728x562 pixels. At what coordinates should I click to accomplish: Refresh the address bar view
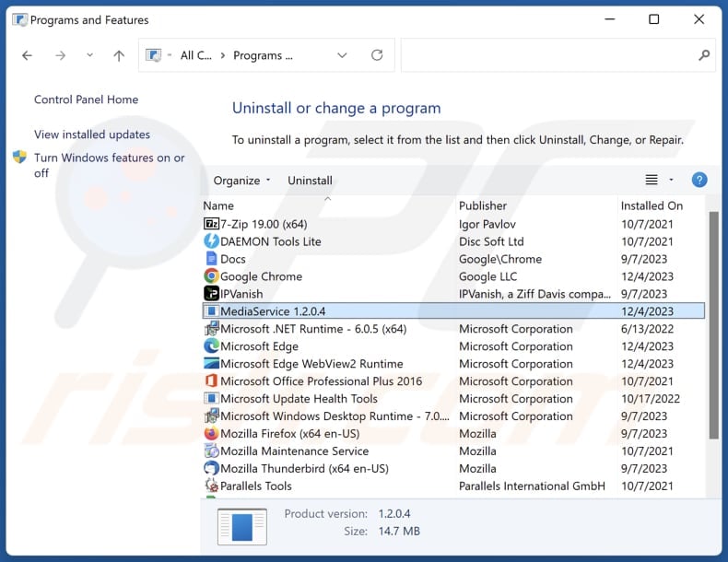click(x=377, y=56)
